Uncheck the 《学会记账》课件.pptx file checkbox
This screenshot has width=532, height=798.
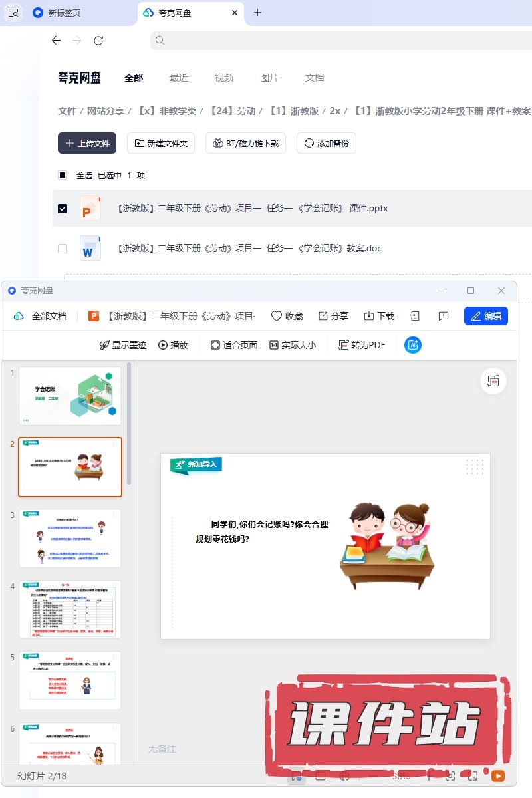point(63,208)
